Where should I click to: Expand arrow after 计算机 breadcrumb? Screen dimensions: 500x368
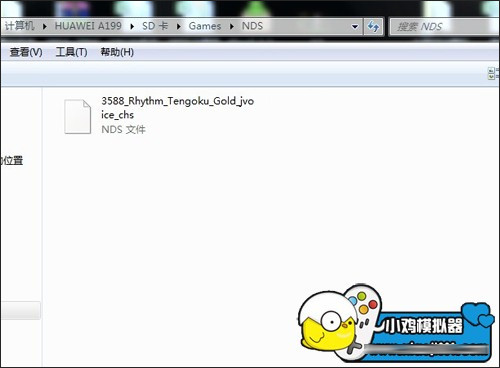tap(45, 26)
